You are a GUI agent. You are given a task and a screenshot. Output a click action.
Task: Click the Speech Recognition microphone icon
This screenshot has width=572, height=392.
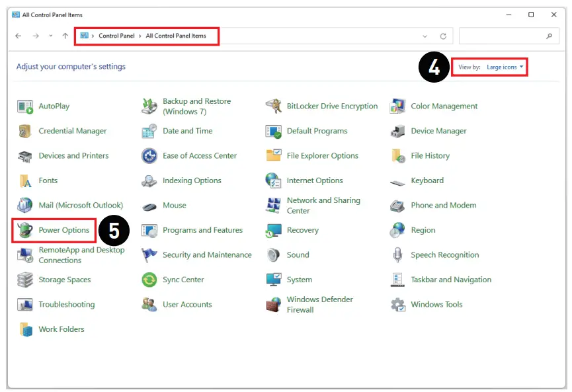tap(397, 255)
